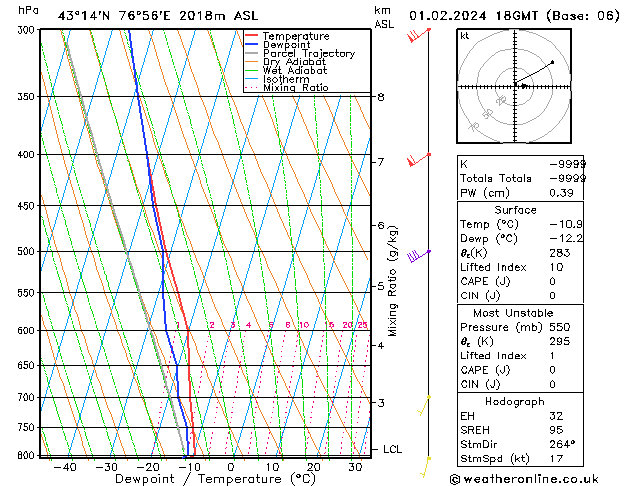Select the LCL marker on right axis
The image size is (629, 486).
tap(392, 450)
